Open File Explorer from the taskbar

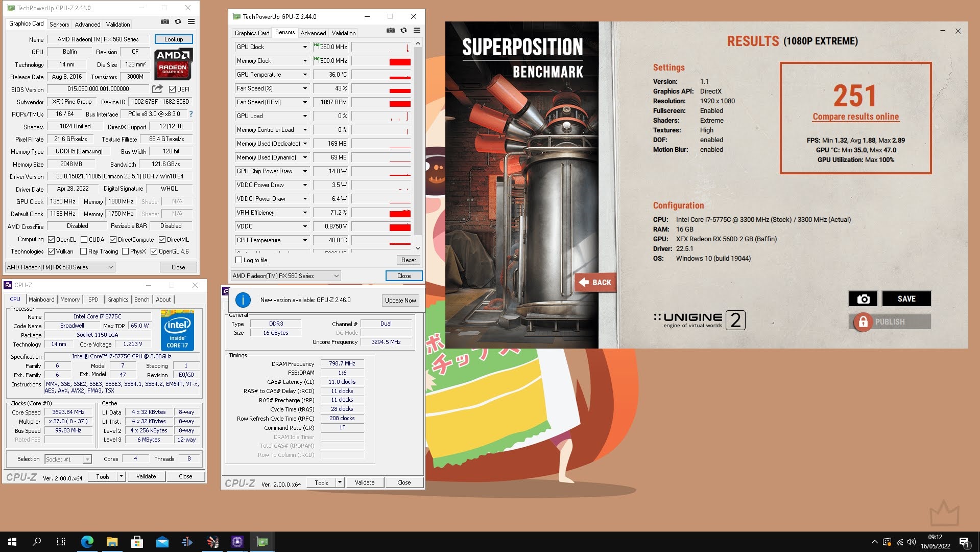coord(112,542)
